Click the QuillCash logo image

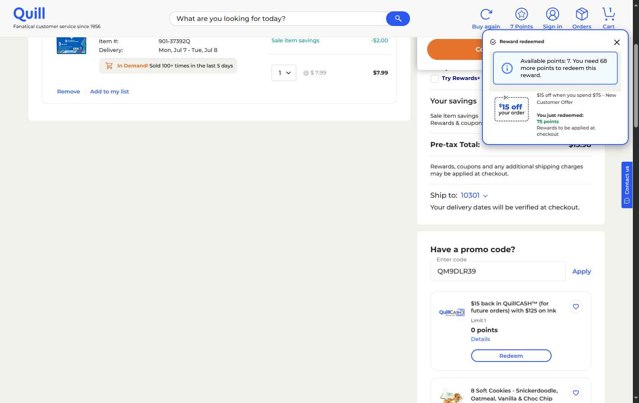(452, 312)
